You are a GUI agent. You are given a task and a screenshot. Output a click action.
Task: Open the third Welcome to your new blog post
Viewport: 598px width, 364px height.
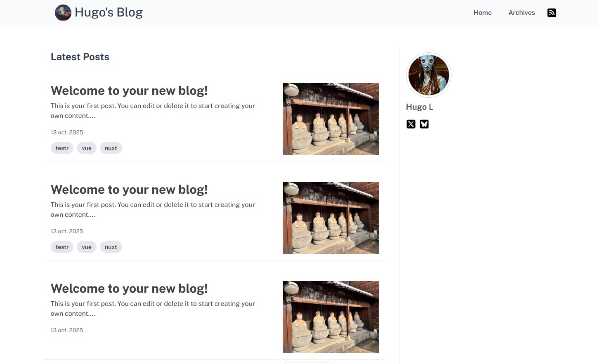[129, 289]
